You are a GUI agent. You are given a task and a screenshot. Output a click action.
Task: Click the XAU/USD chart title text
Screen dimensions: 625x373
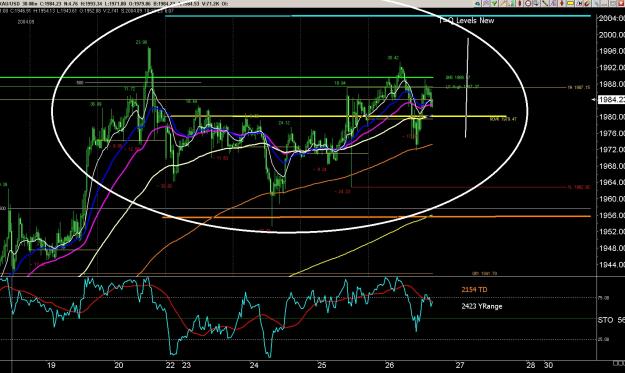point(10,4)
